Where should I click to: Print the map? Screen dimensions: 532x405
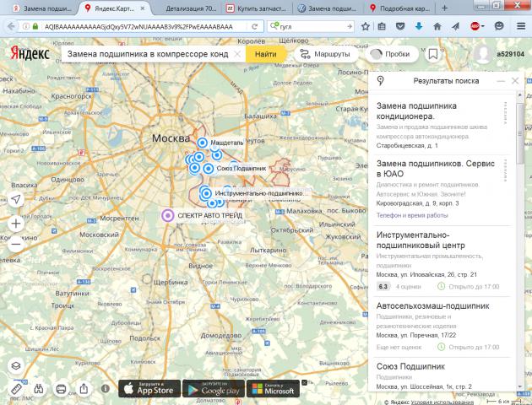[61, 389]
